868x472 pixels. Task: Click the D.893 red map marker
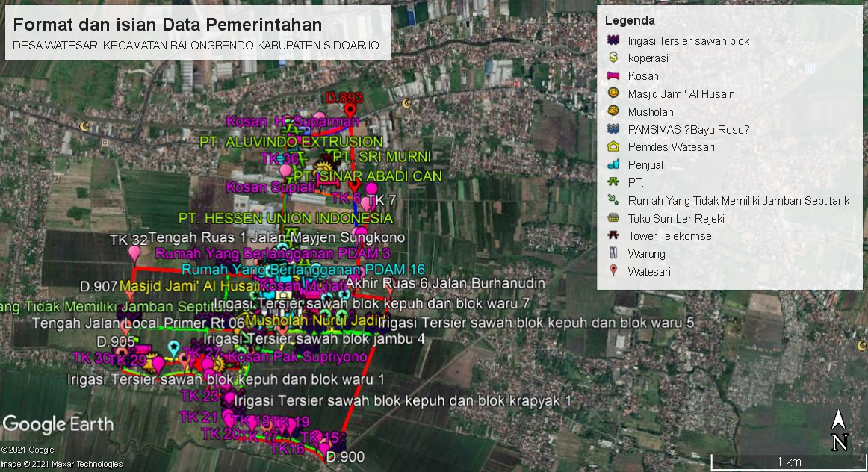(x=349, y=111)
